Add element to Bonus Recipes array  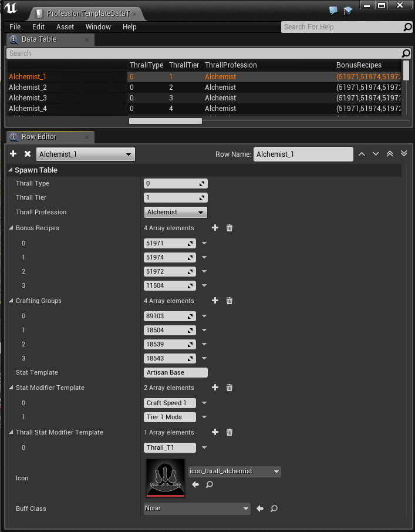(x=215, y=228)
